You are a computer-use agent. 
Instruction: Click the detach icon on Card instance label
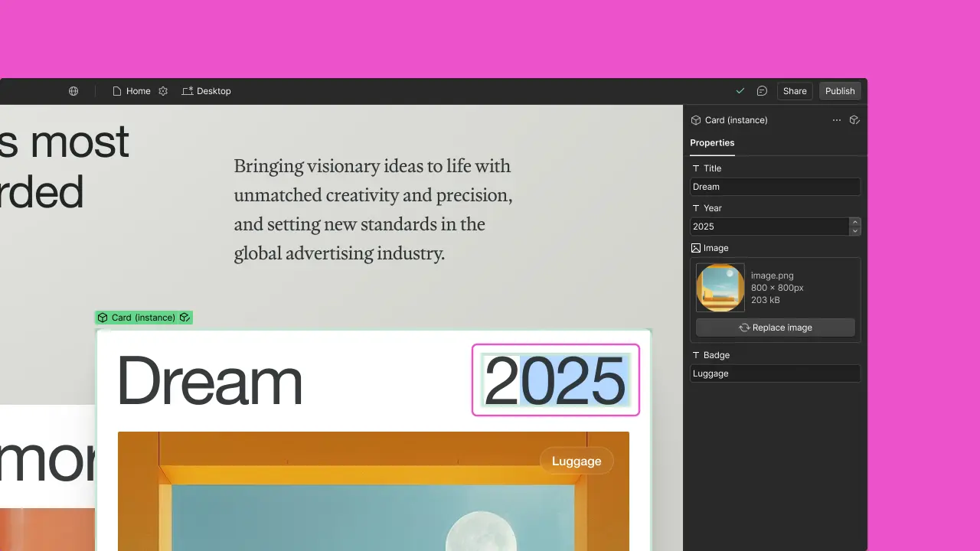click(185, 318)
